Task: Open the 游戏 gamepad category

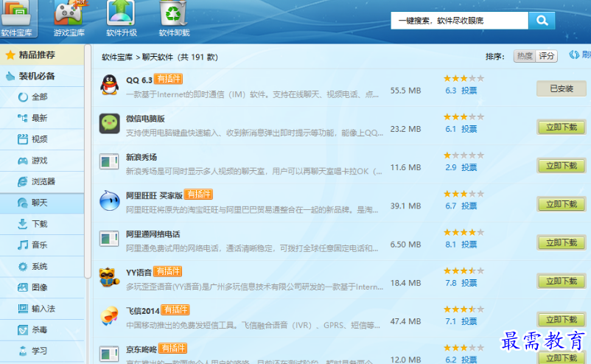Action: [42, 161]
